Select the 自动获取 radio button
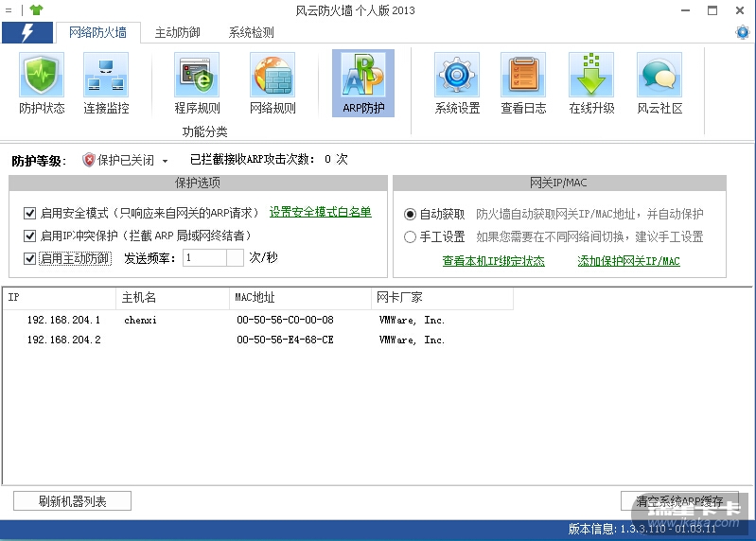Viewport: 756px width, 541px height. coord(410,214)
